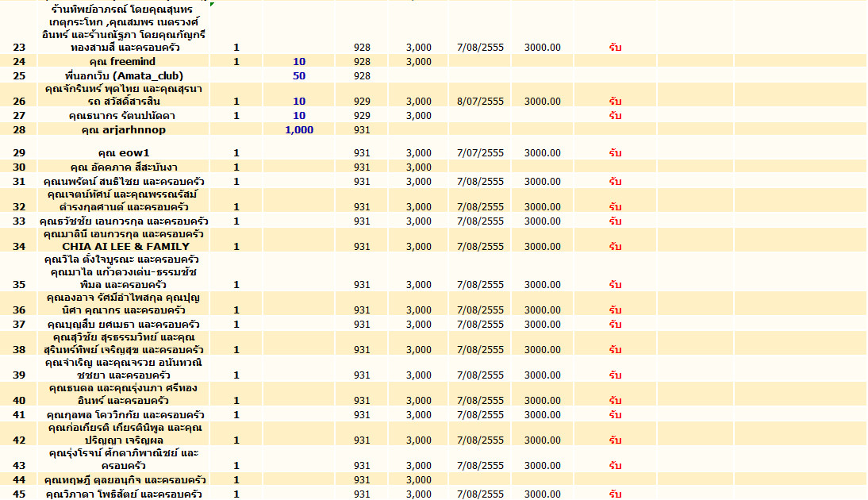Image resolution: width=868 pixels, height=500 pixels.
Task: Click date 8/07/2555 in row 26
Action: click(x=481, y=102)
